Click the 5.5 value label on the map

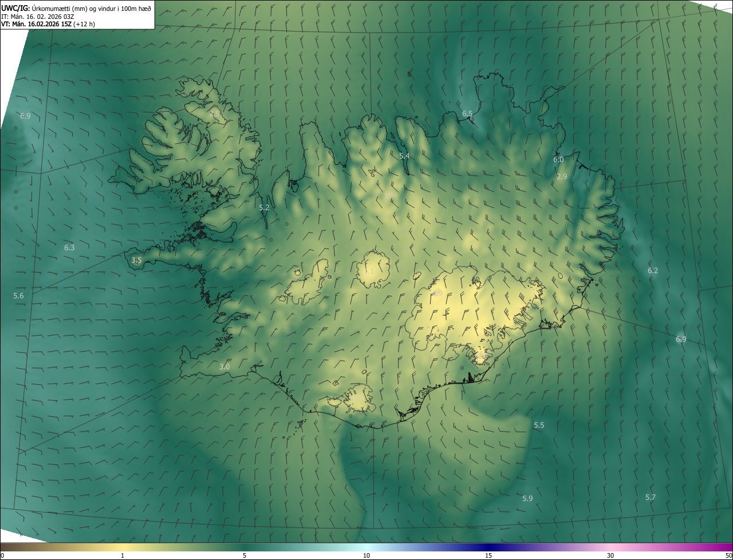point(539,425)
